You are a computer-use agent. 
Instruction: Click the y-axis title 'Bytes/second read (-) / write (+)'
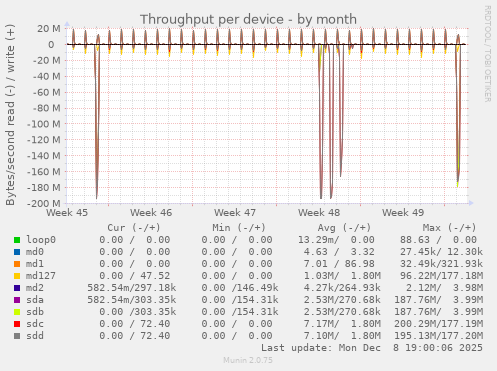click(10, 115)
